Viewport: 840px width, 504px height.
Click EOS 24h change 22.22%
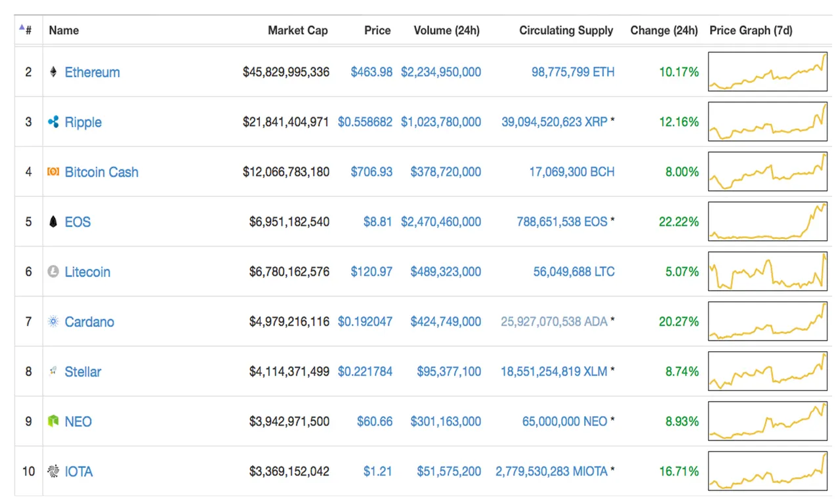679,222
